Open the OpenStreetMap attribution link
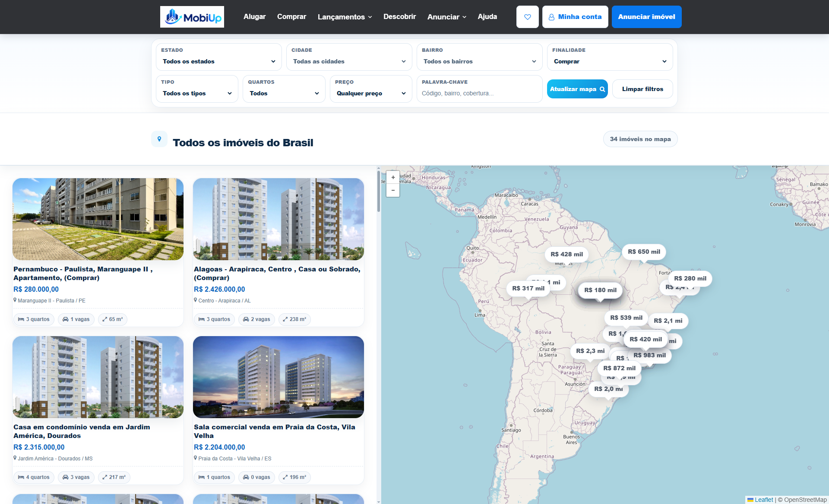 (805, 500)
